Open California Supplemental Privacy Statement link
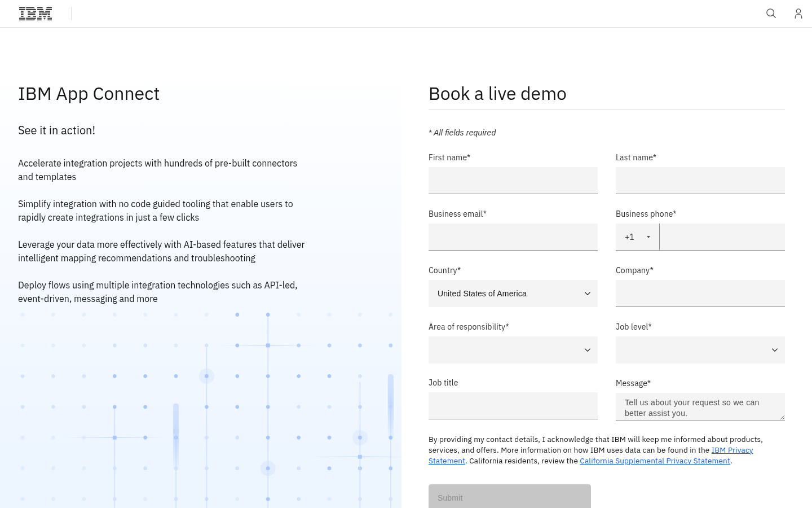812x508 pixels. (x=655, y=461)
